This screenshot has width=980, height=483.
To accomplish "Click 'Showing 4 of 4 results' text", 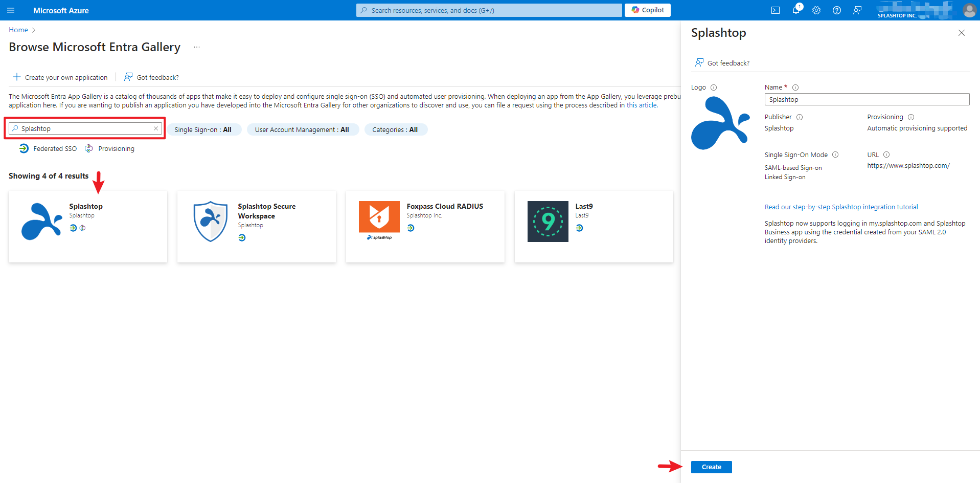I will (49, 176).
